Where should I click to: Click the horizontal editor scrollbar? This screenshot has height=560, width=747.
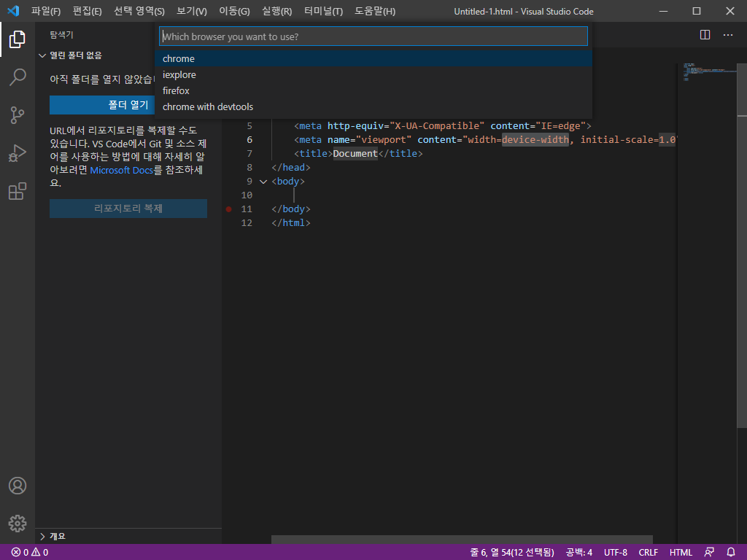pyautogui.click(x=462, y=540)
